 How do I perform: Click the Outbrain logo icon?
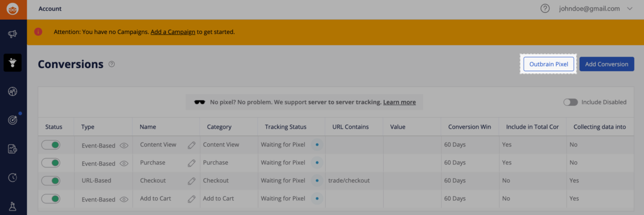click(13, 9)
